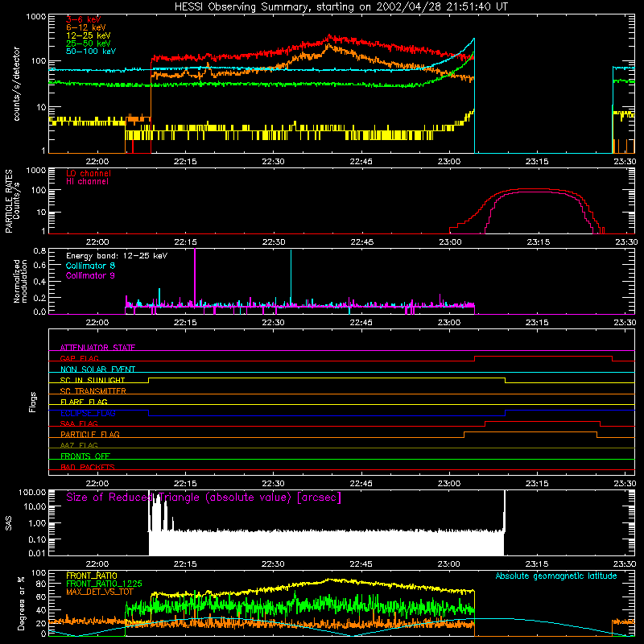
Task: Click the 'HI channel' legend entry
Action: tap(87, 182)
